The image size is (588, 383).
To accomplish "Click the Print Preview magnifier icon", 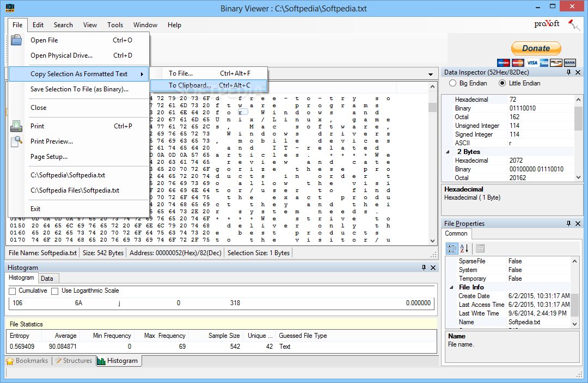I will click(16, 141).
